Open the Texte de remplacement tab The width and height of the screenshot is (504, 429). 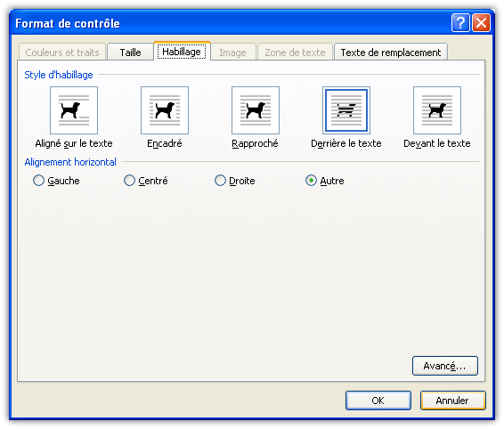click(x=391, y=52)
